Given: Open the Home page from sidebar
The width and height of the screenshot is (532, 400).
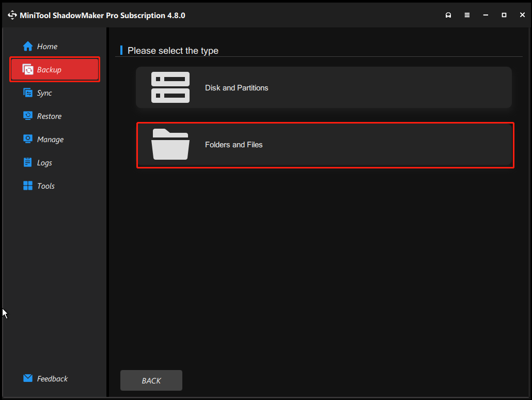Looking at the screenshot, I should click(46, 46).
